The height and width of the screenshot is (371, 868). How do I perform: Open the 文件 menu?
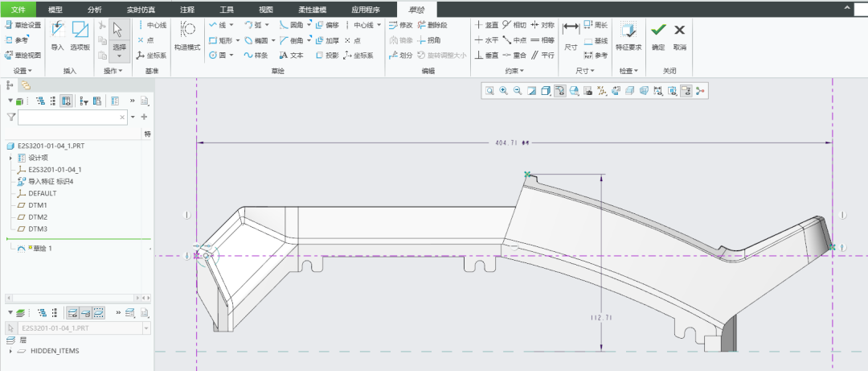coord(18,10)
